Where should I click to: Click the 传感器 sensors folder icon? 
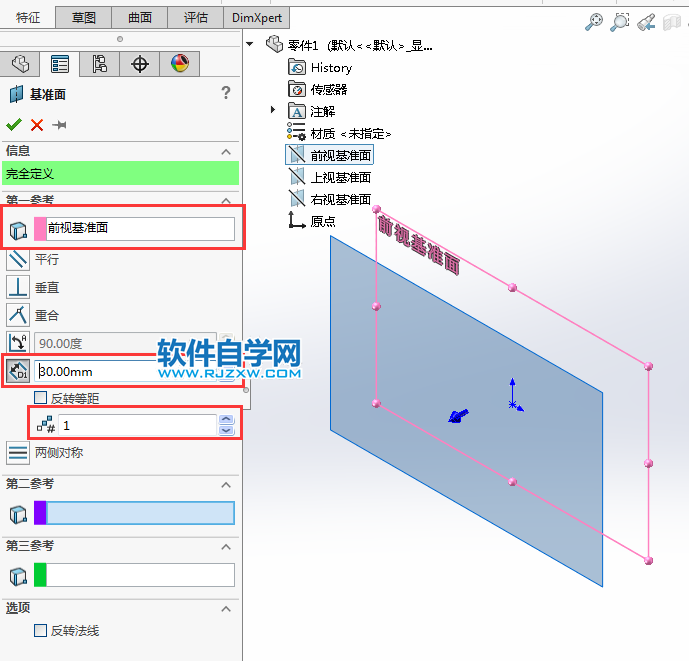pos(297,89)
